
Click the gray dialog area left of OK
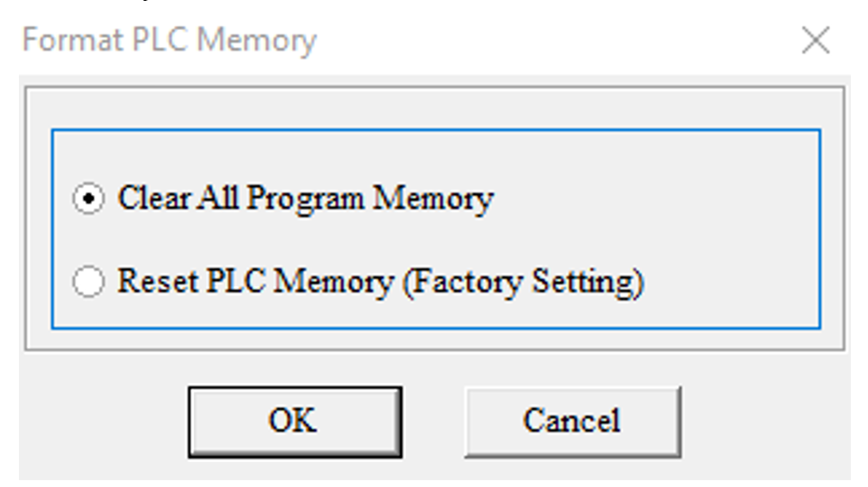(x=103, y=421)
